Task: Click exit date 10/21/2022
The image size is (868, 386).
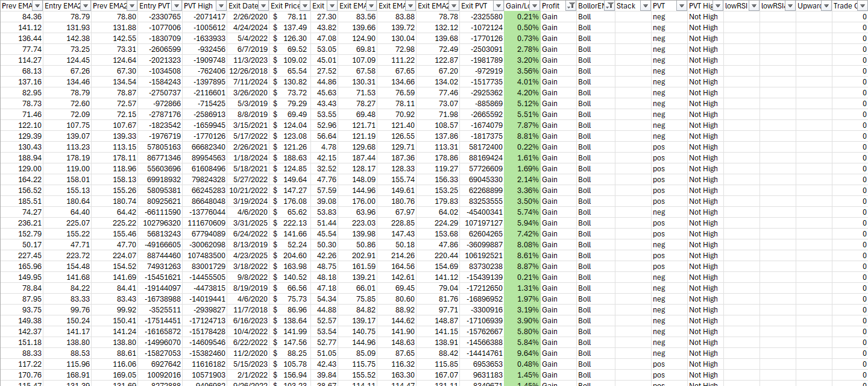Action: (247, 191)
